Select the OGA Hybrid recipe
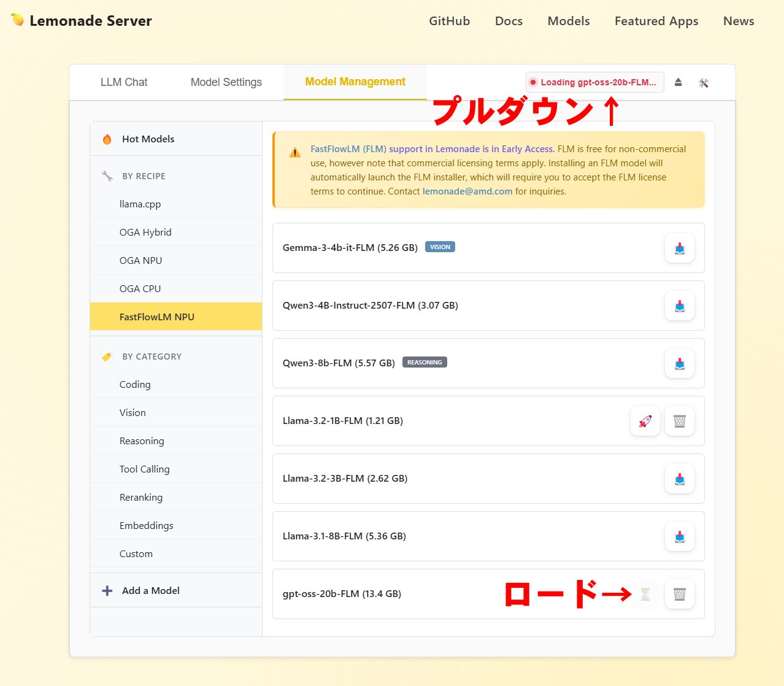 click(x=145, y=232)
